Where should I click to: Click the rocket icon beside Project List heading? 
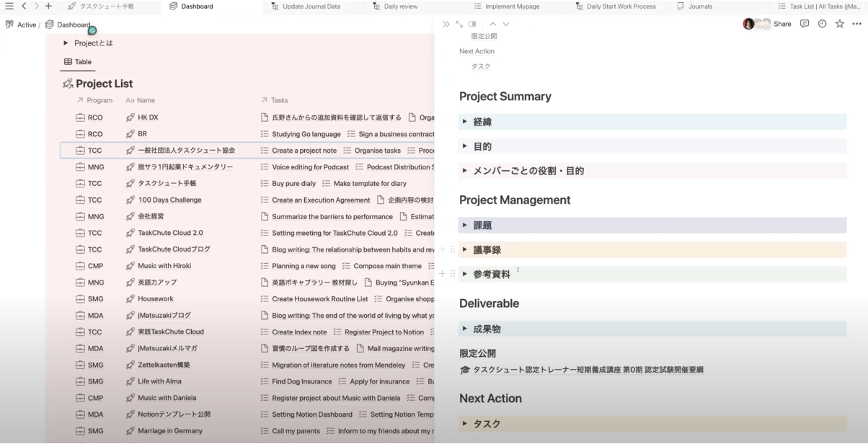(68, 84)
